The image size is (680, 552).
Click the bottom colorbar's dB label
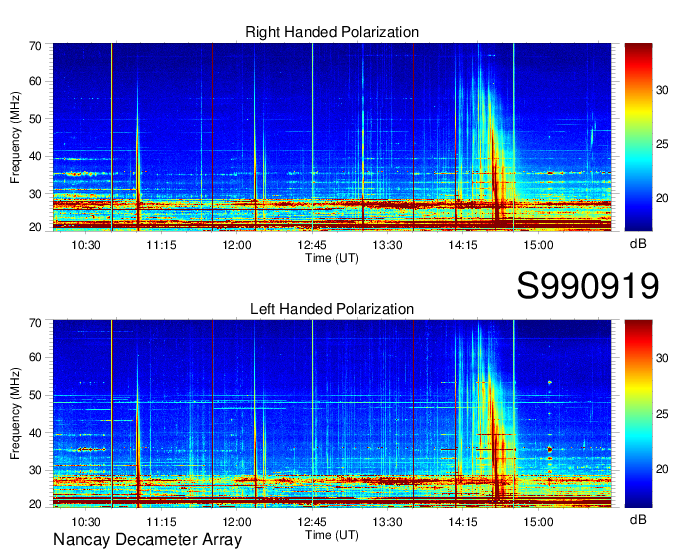[x=638, y=519]
